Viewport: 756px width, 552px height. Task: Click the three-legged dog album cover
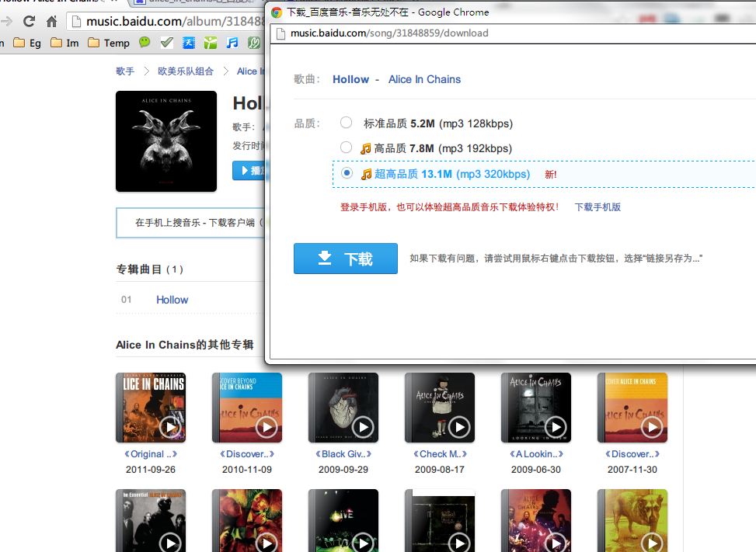pyautogui.click(x=632, y=521)
